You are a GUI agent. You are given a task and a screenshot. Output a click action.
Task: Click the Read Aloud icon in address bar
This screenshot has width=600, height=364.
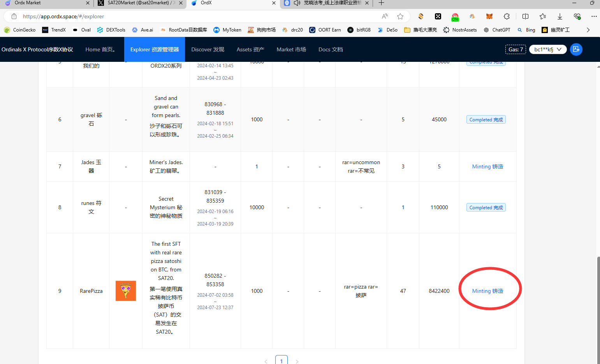tap(385, 16)
